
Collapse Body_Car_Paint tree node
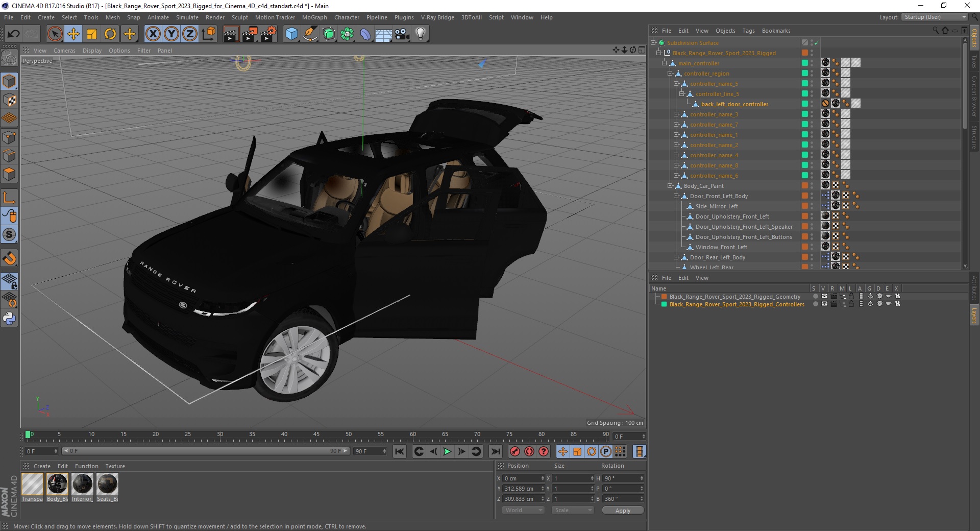pos(670,186)
